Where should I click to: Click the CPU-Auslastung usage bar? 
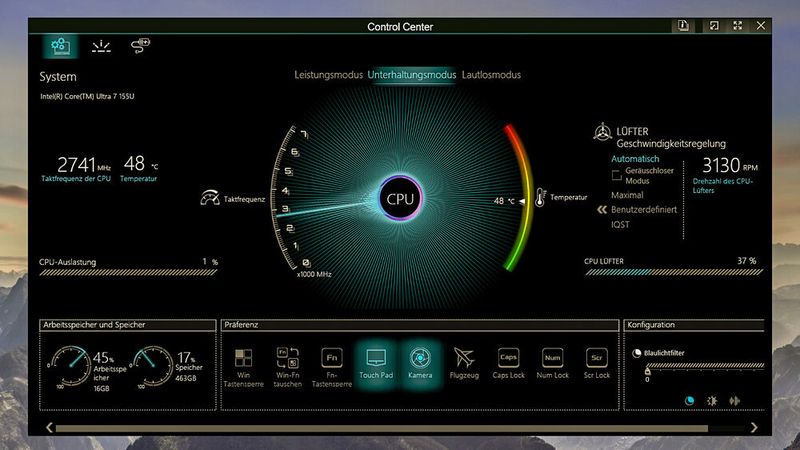point(128,273)
